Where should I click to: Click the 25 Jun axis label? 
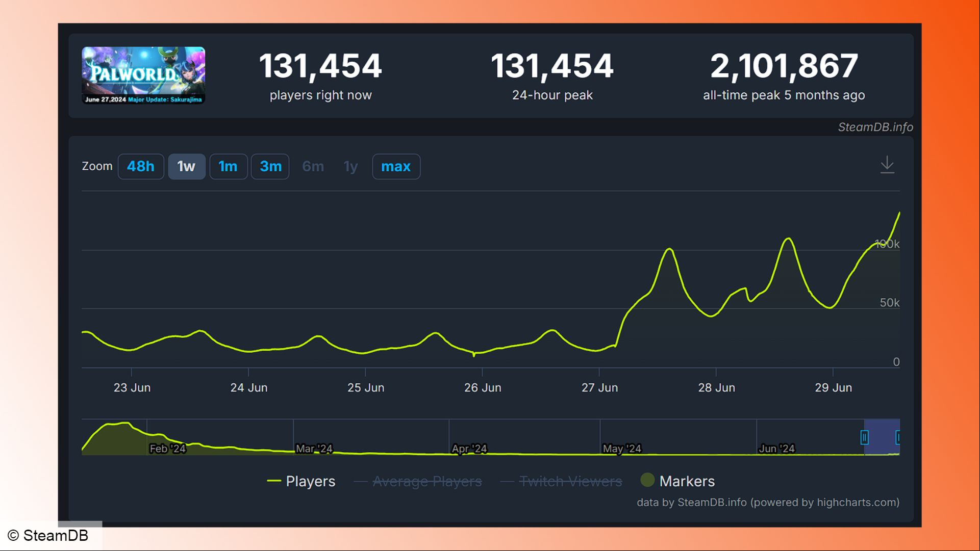[366, 388]
